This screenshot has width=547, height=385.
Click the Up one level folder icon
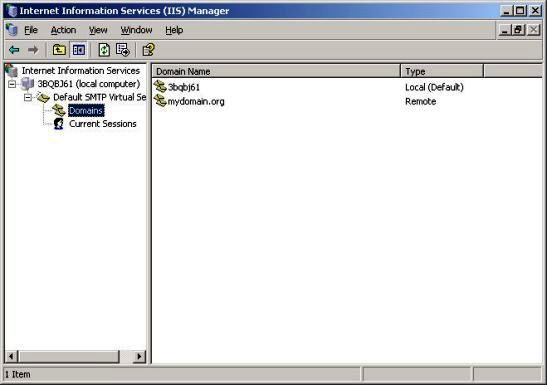click(59, 50)
